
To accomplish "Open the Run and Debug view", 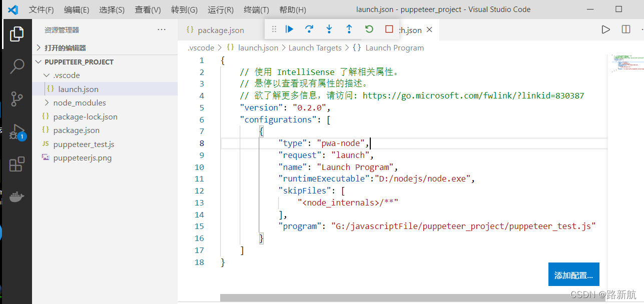I will [17, 131].
